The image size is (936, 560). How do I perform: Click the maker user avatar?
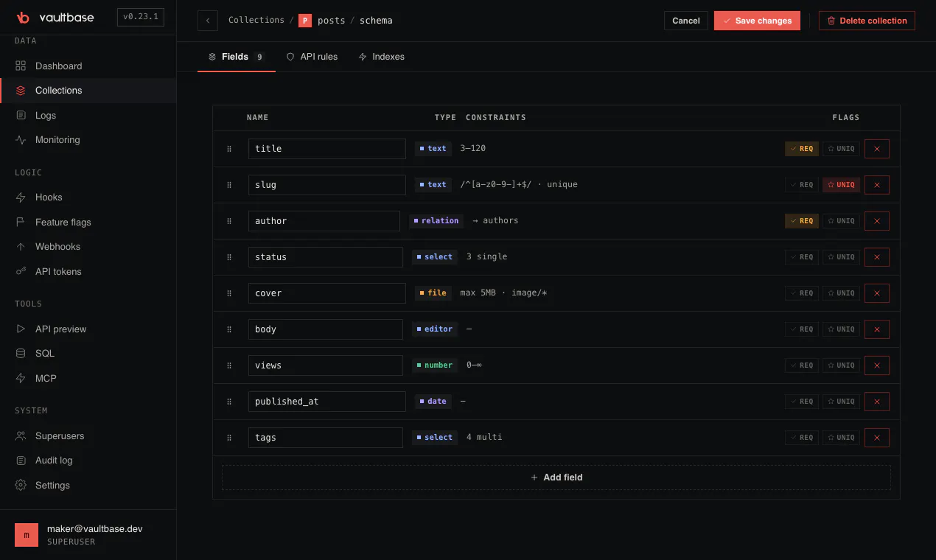point(27,535)
